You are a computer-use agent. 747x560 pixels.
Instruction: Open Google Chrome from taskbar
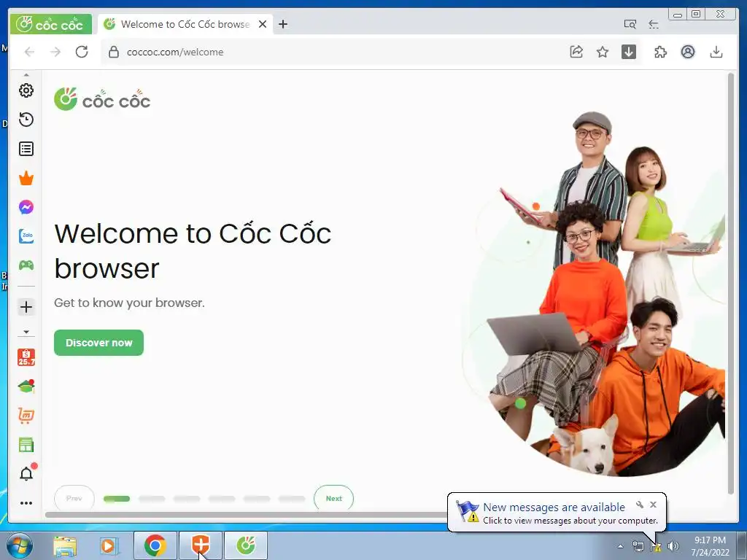tap(155, 545)
